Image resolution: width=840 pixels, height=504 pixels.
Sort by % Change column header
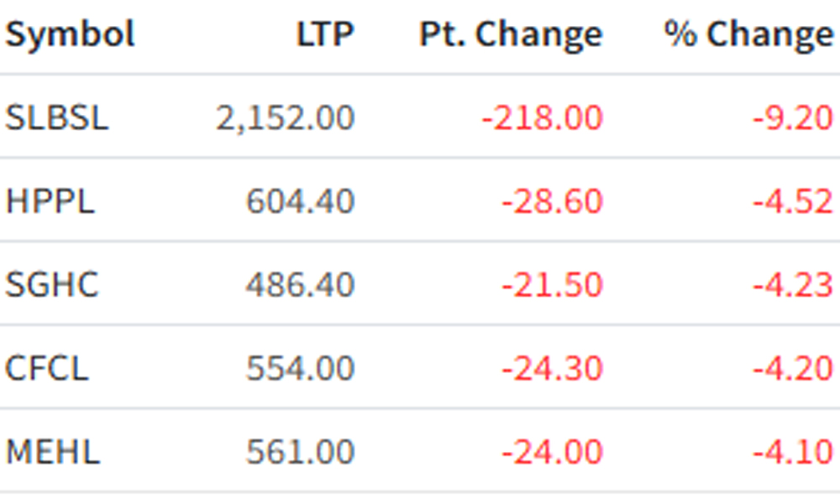[x=748, y=35]
